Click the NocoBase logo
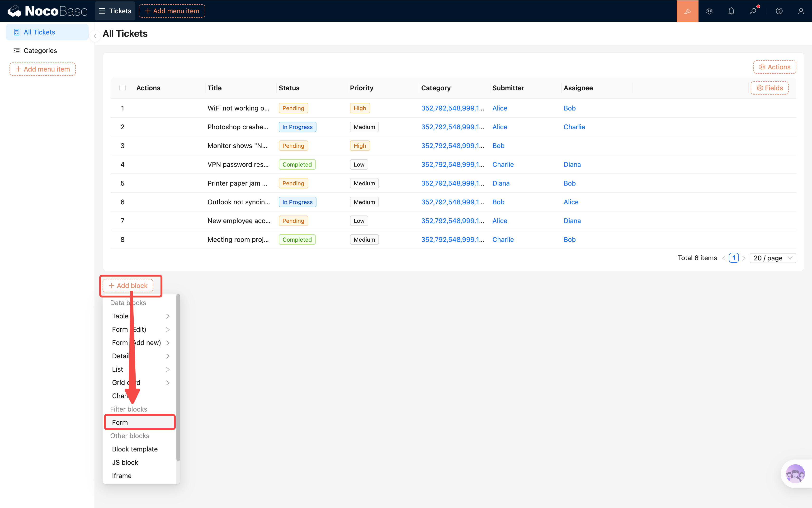The width and height of the screenshot is (812, 508). click(47, 11)
